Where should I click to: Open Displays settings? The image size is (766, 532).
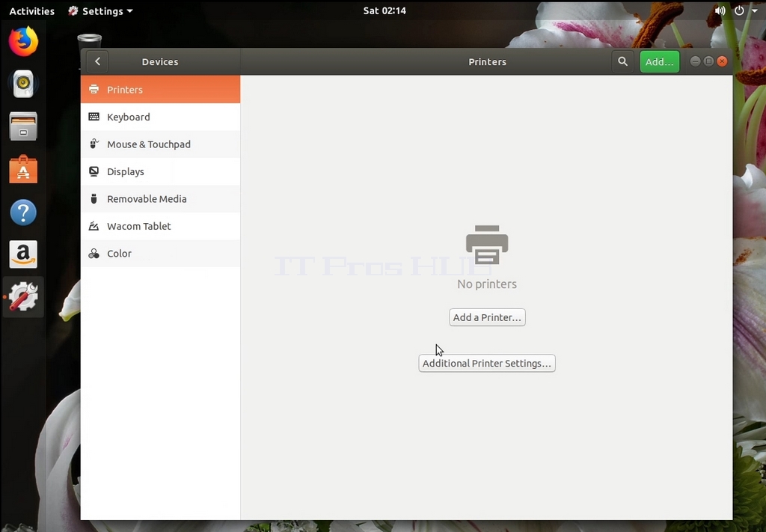click(160, 171)
